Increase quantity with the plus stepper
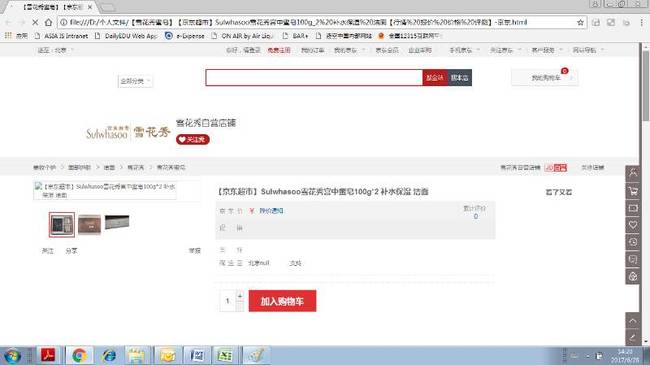Image resolution: width=650 pixels, height=365 pixels. [x=240, y=295]
